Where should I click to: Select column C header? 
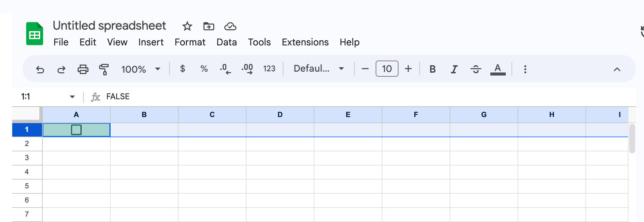pyautogui.click(x=212, y=115)
